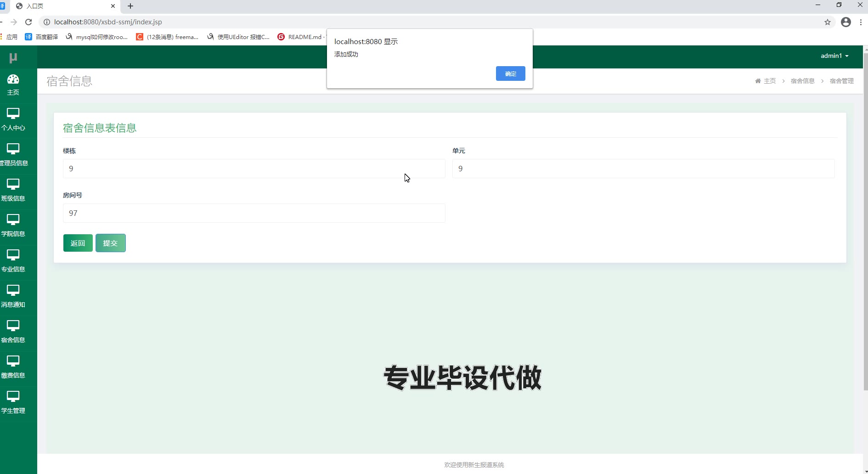The image size is (868, 474).
Task: Open 缴费信息 in the sidebar
Action: coord(13,367)
